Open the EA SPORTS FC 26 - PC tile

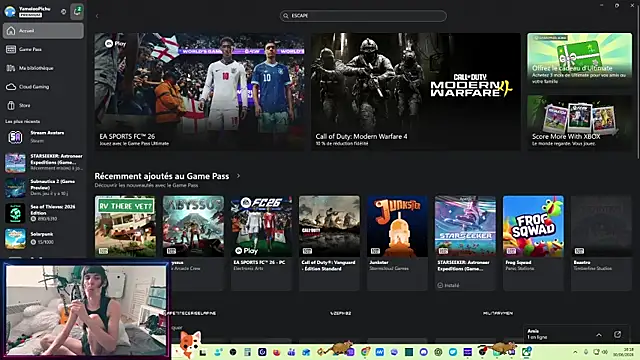point(262,243)
